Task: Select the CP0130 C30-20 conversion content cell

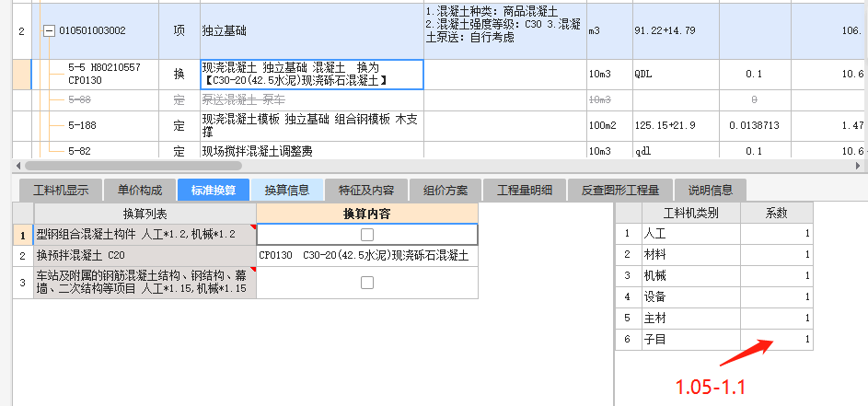Action: 367,256
